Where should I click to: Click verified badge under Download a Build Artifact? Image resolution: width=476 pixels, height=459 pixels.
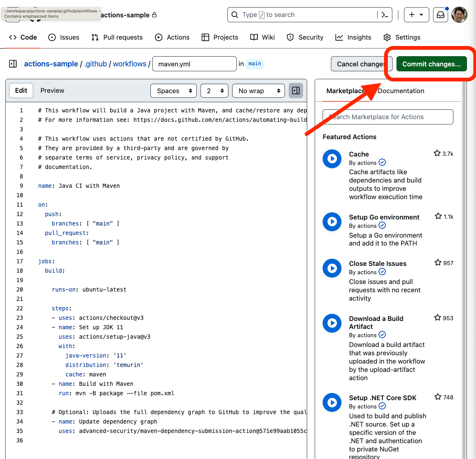point(382,335)
